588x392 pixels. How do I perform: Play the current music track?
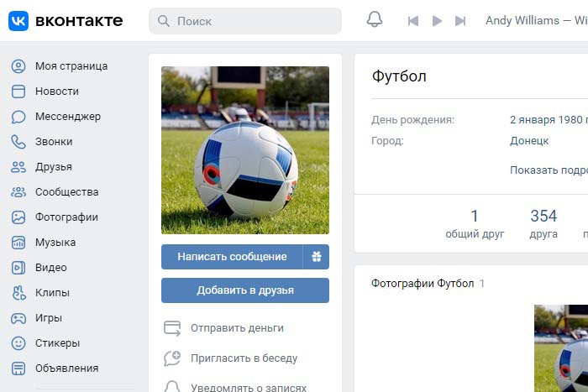[437, 21]
